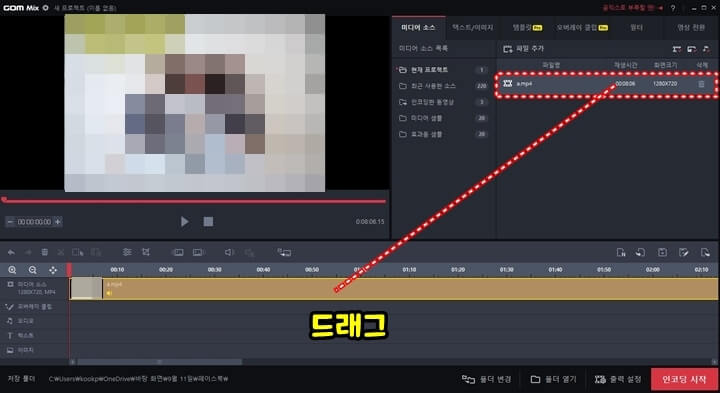Select the a.mp4 file row

tap(606, 84)
